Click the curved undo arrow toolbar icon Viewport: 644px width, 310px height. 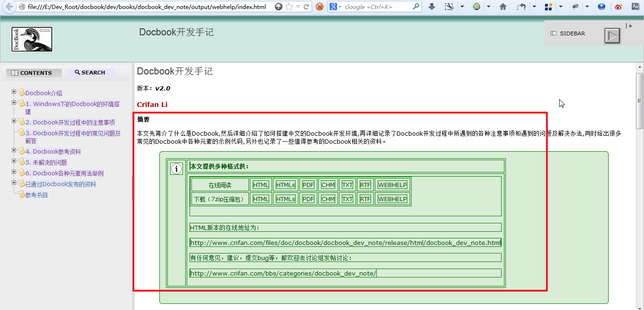pos(521,7)
